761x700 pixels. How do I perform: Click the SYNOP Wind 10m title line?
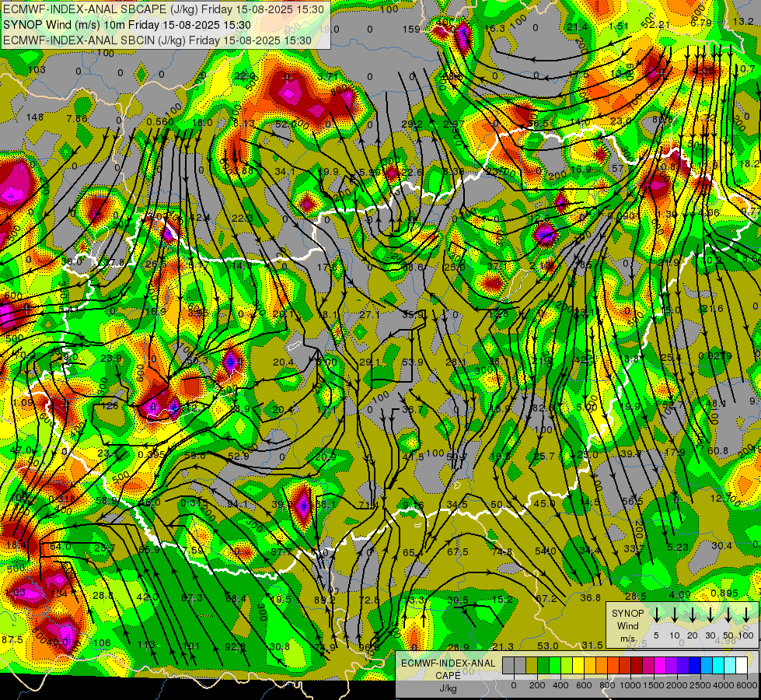(x=127, y=25)
